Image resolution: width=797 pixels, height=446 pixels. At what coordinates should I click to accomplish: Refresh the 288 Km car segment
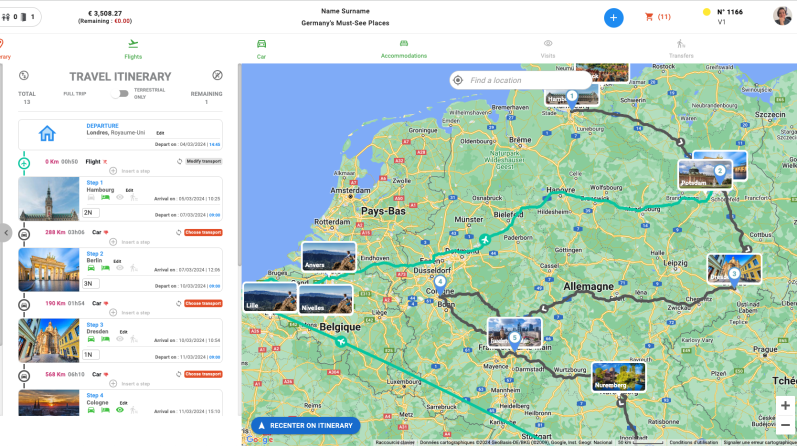pyautogui.click(x=178, y=232)
